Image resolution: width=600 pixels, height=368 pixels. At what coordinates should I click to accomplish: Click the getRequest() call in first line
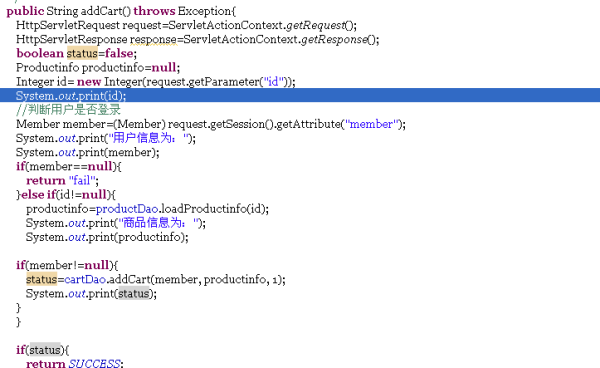321,25
